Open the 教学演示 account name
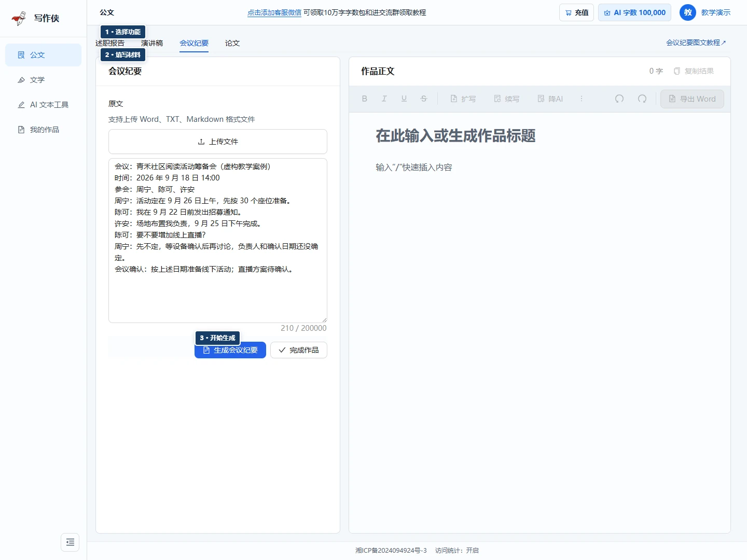 coord(716,12)
